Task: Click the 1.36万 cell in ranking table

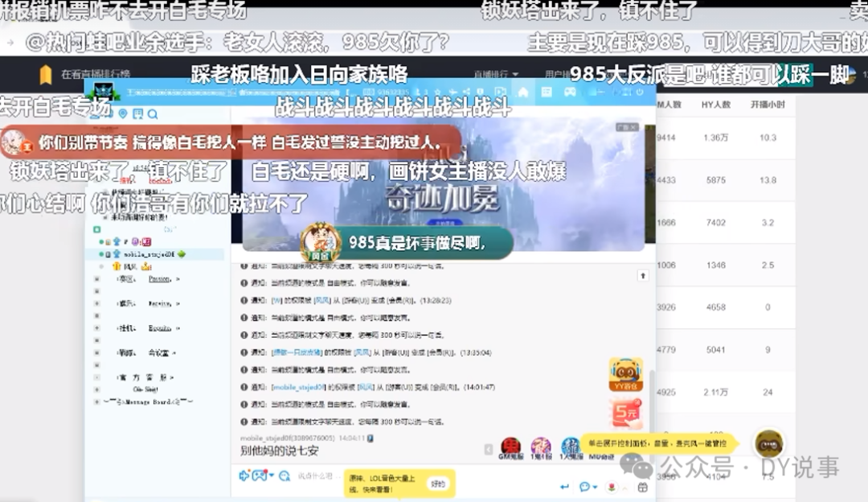Action: [x=716, y=138]
